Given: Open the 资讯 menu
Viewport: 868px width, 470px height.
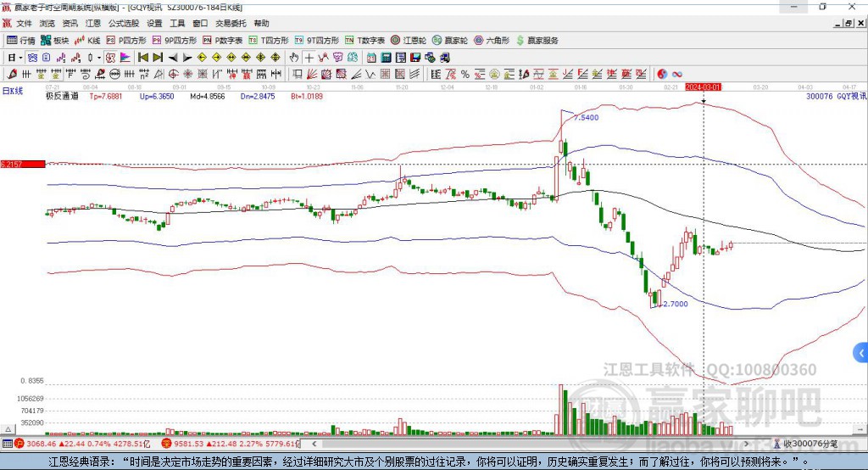Looking at the screenshot, I should pos(70,23).
